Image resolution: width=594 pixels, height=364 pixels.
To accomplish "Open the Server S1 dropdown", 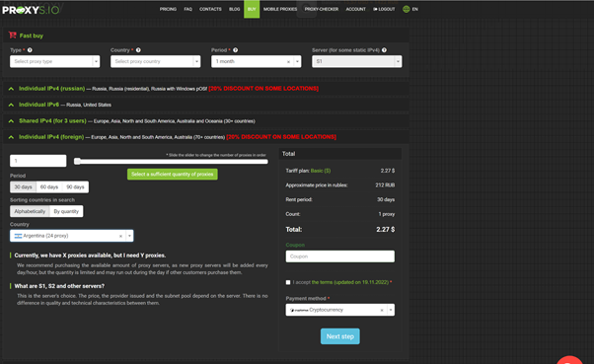I will pyautogui.click(x=357, y=61).
